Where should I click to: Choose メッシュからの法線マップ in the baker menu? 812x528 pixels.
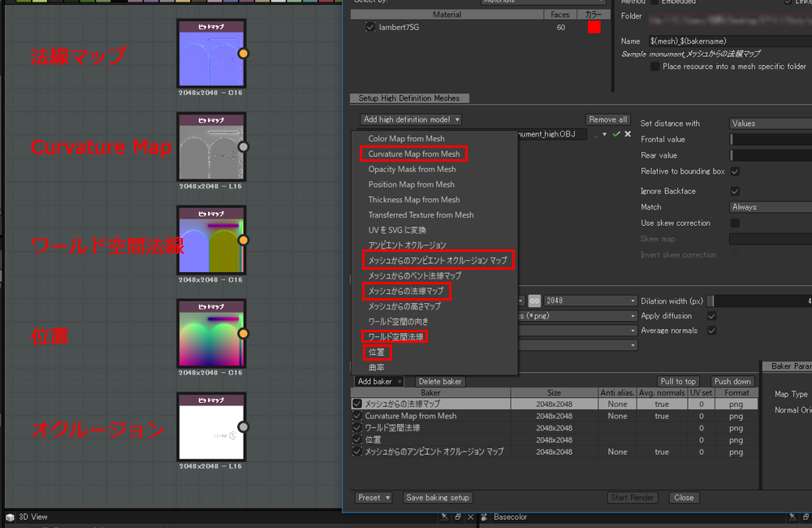[x=406, y=291]
